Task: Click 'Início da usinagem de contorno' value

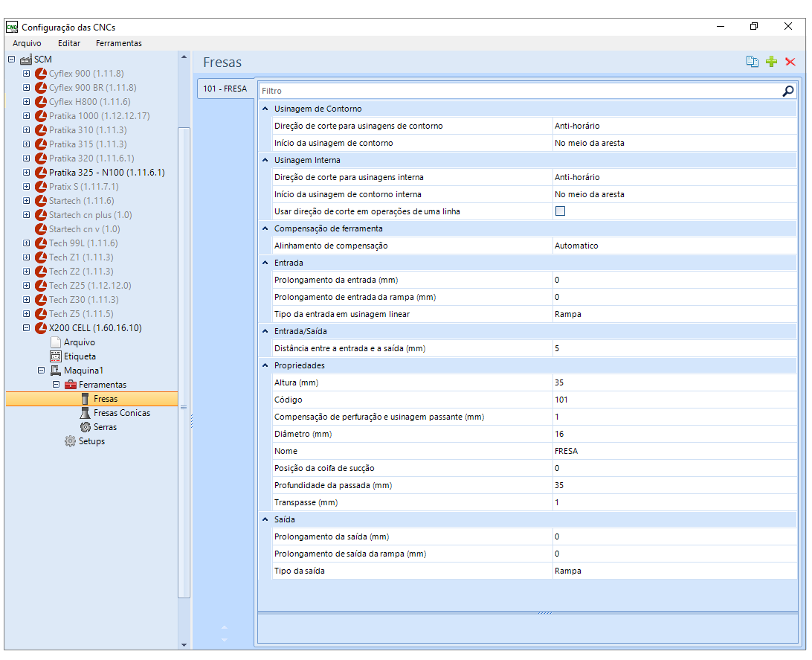Action: point(674,144)
